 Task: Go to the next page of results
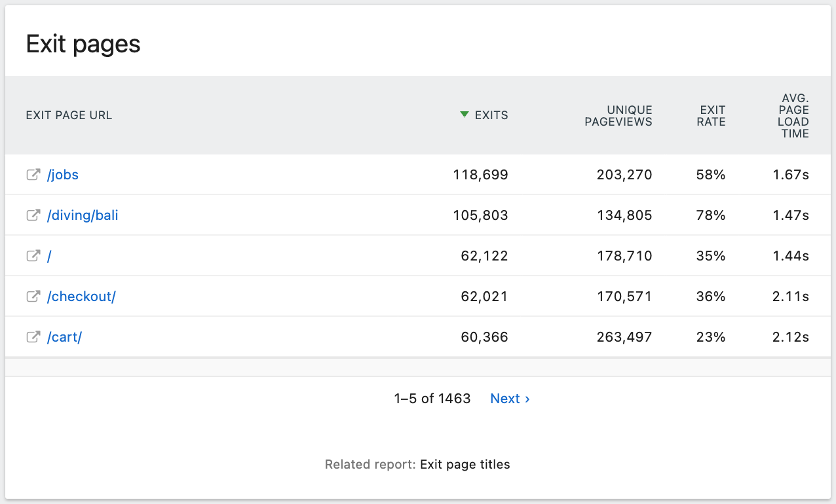(505, 398)
